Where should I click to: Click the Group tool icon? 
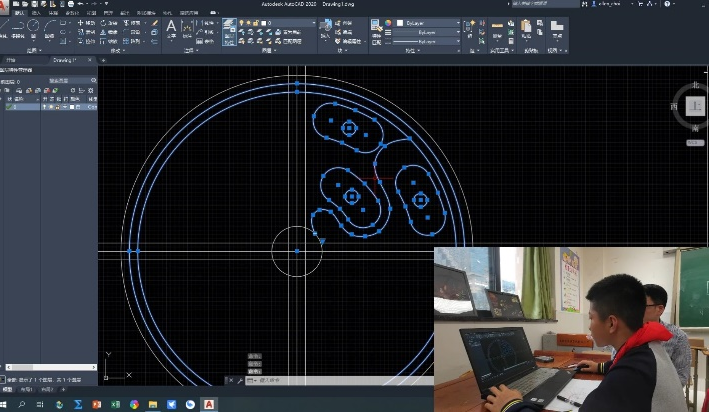[x=470, y=28]
